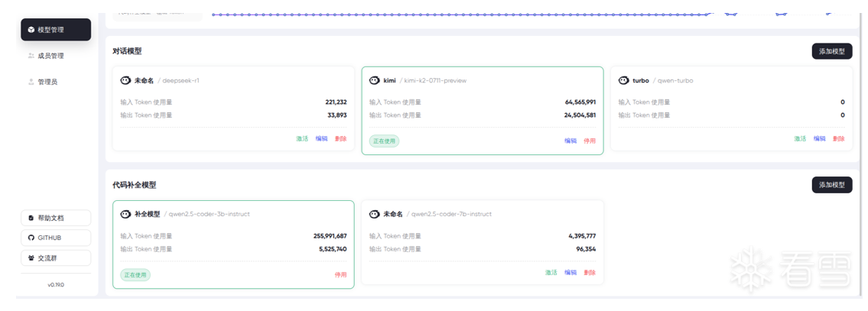Click the qwen2.5-coder-7b-instruct model icon

[x=375, y=214]
